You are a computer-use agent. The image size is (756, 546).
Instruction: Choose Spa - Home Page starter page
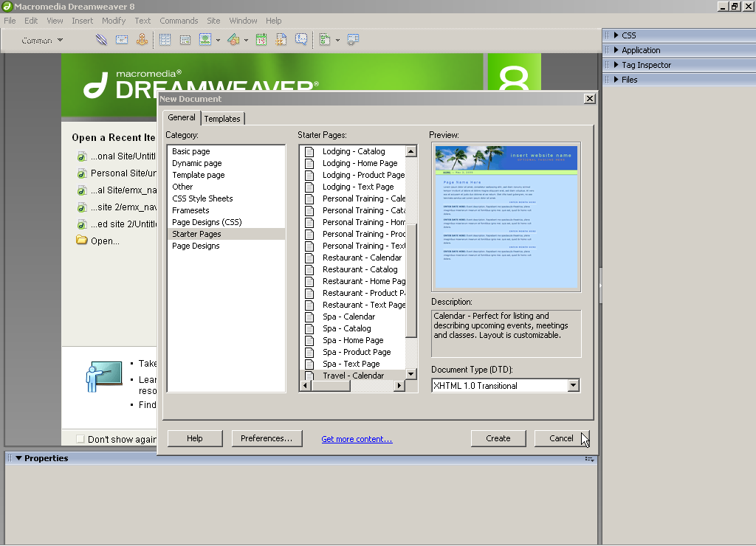352,340
